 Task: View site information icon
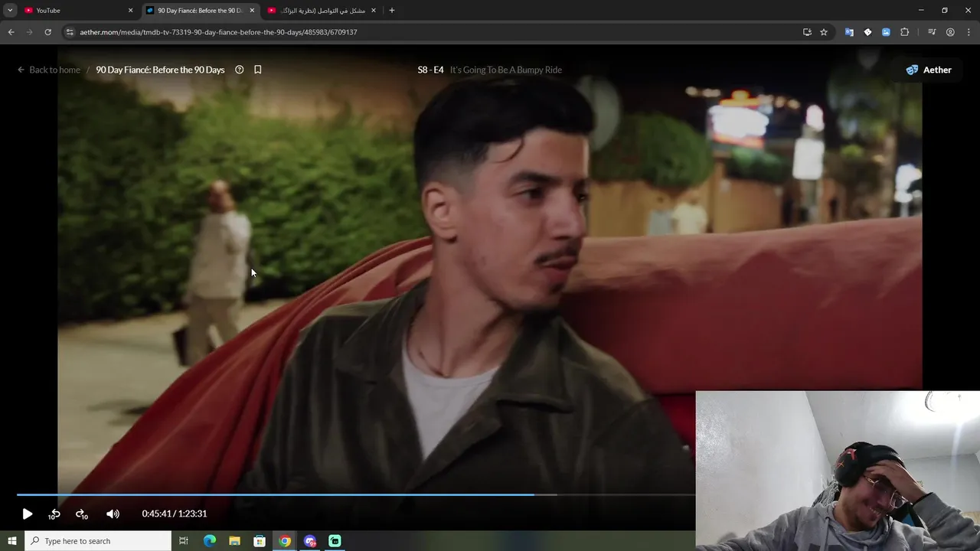[x=70, y=32]
